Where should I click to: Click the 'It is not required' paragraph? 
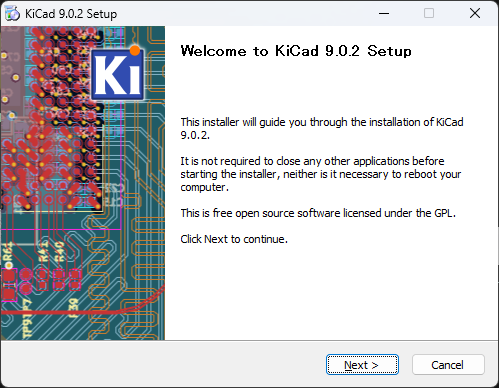coord(321,174)
